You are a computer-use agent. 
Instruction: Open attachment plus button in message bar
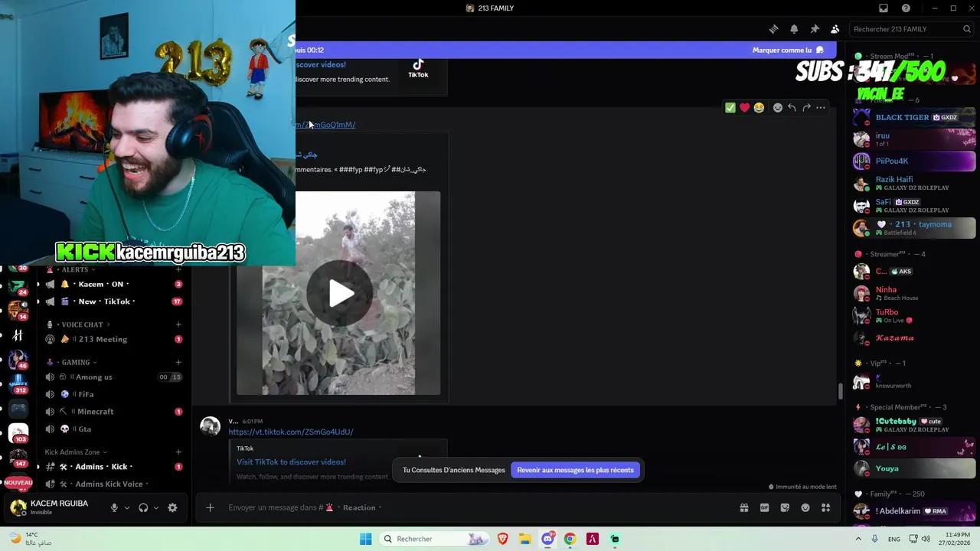(x=210, y=507)
